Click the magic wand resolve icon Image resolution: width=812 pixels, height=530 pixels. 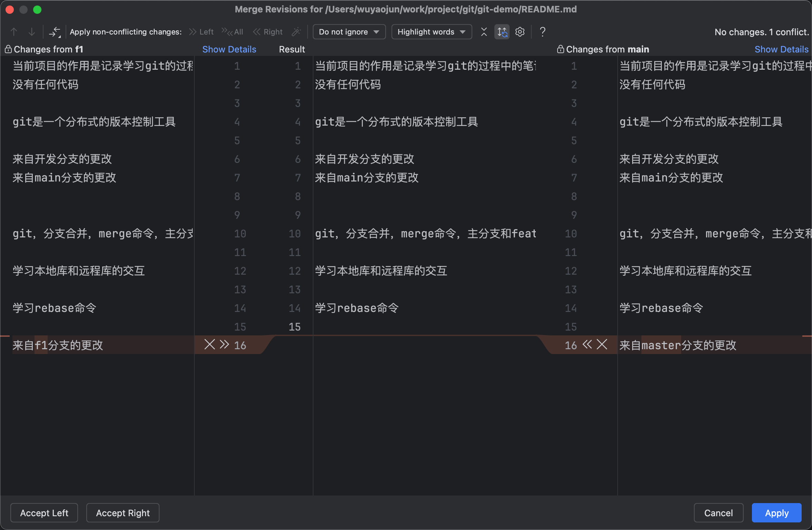(296, 32)
